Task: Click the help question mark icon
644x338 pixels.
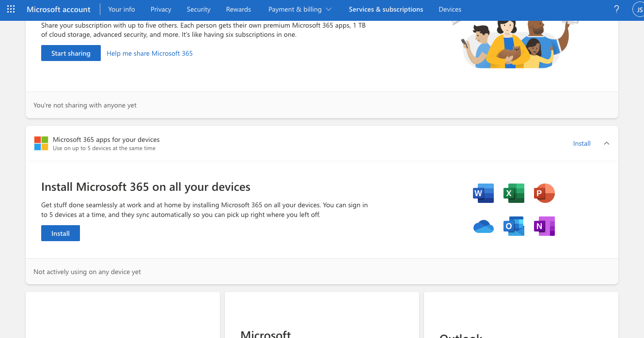Action: [616, 9]
